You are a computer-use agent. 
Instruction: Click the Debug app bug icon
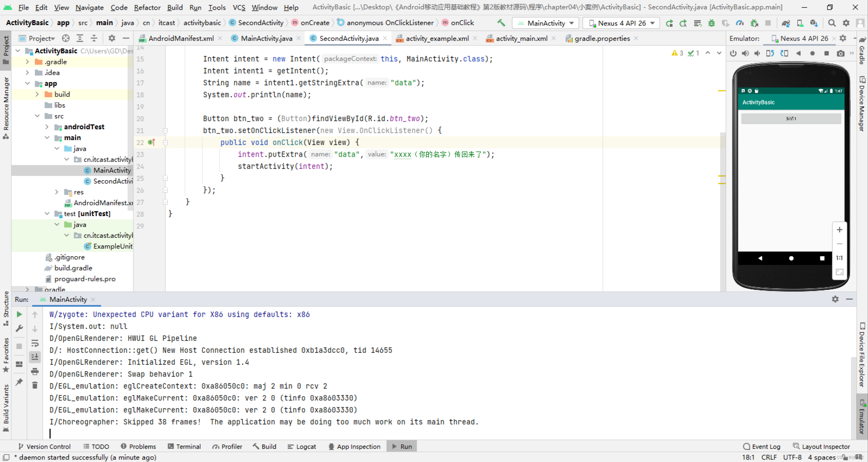711,23
